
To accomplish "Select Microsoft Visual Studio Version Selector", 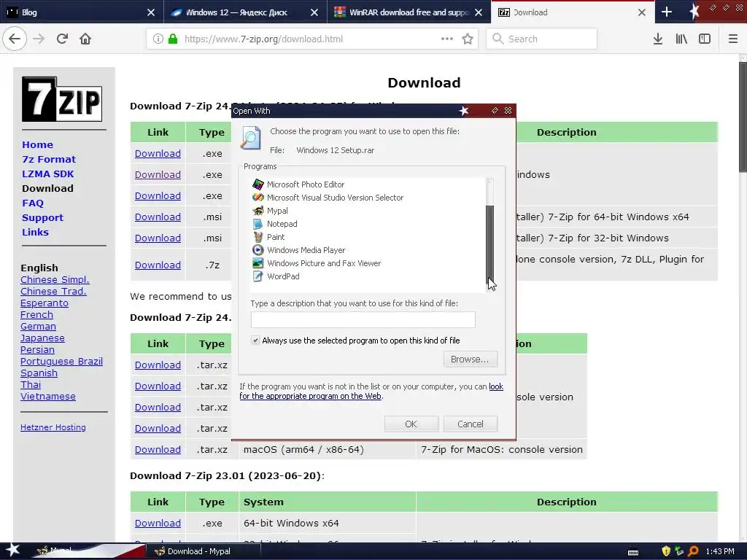I will (x=335, y=198).
